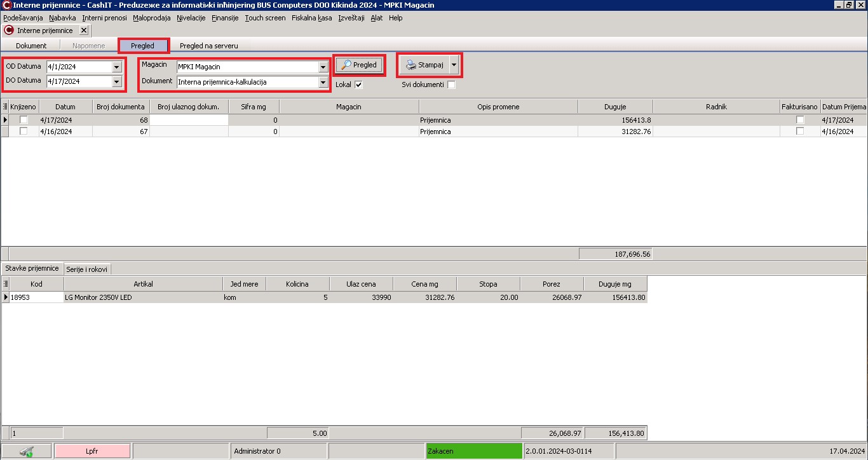Open the DO Datuma date dropdown
868x460 pixels.
[x=116, y=81]
